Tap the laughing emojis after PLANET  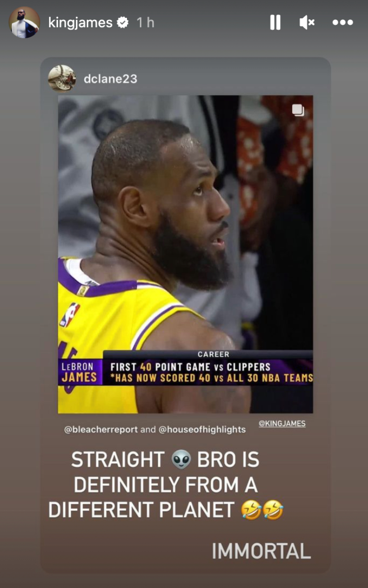[262, 510]
